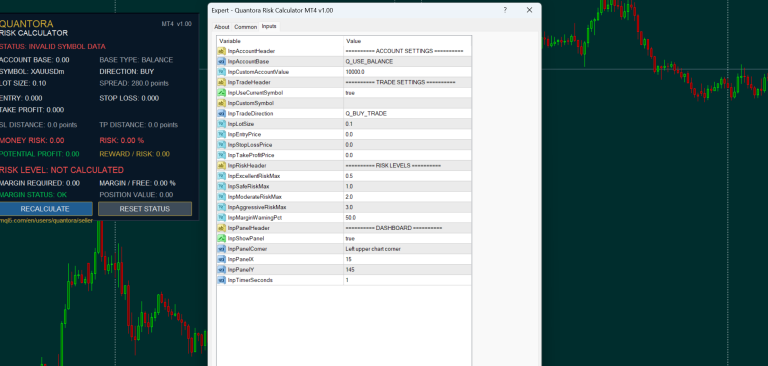
Task: Edit the InpExcellentRiskMax 0.5 value
Action: coord(408,176)
